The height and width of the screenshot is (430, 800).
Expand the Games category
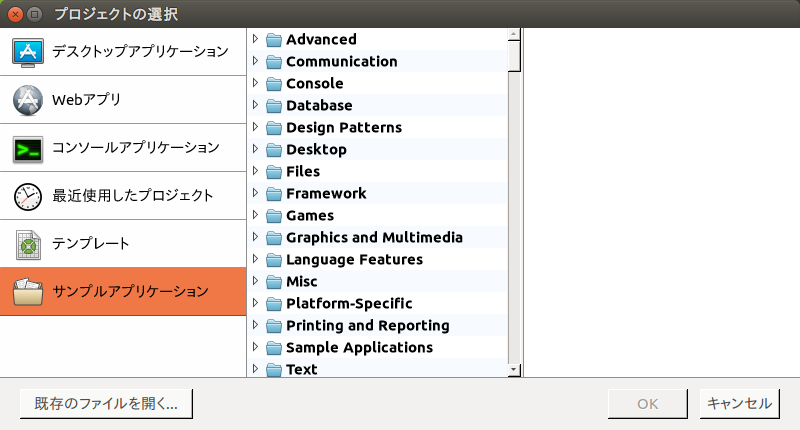click(256, 215)
